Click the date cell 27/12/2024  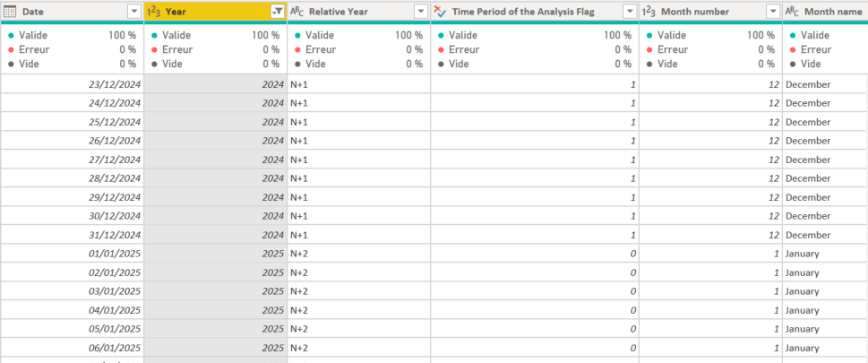[72, 160]
